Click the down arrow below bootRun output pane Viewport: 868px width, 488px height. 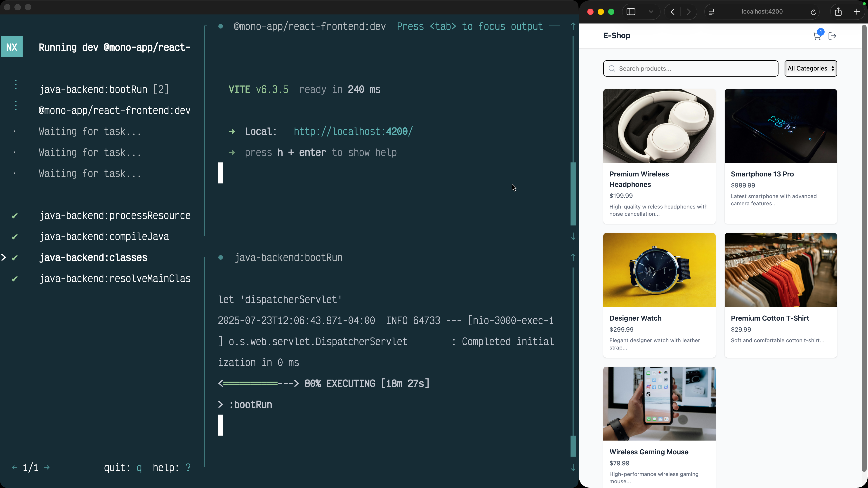click(x=573, y=467)
